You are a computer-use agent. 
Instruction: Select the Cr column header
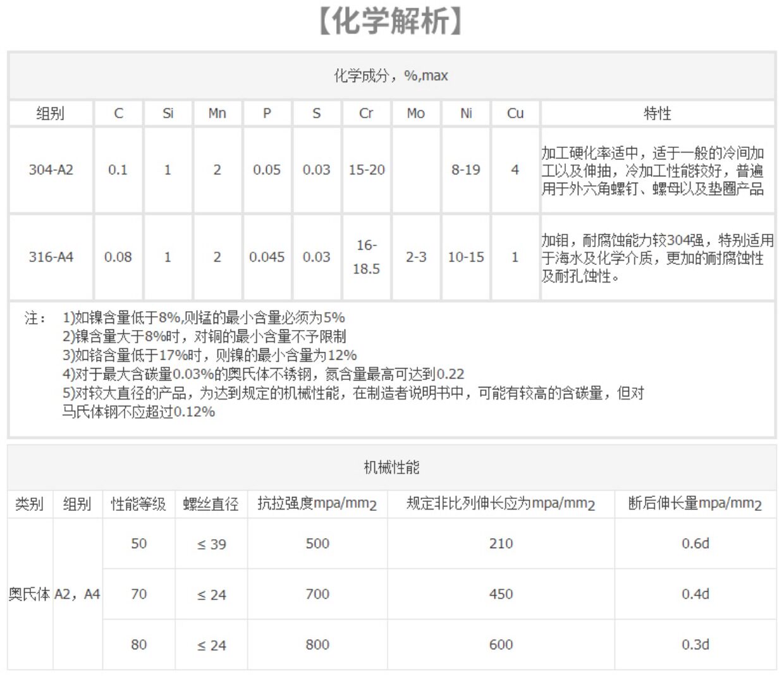(x=366, y=114)
